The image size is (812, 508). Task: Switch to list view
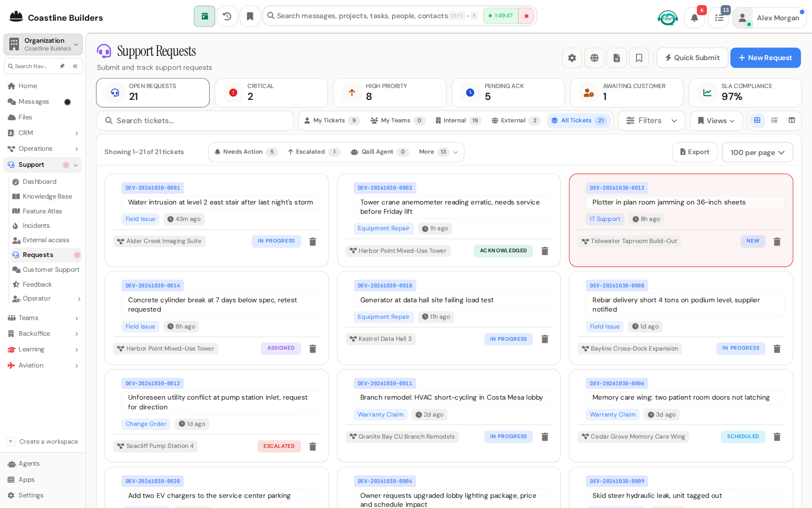774,121
